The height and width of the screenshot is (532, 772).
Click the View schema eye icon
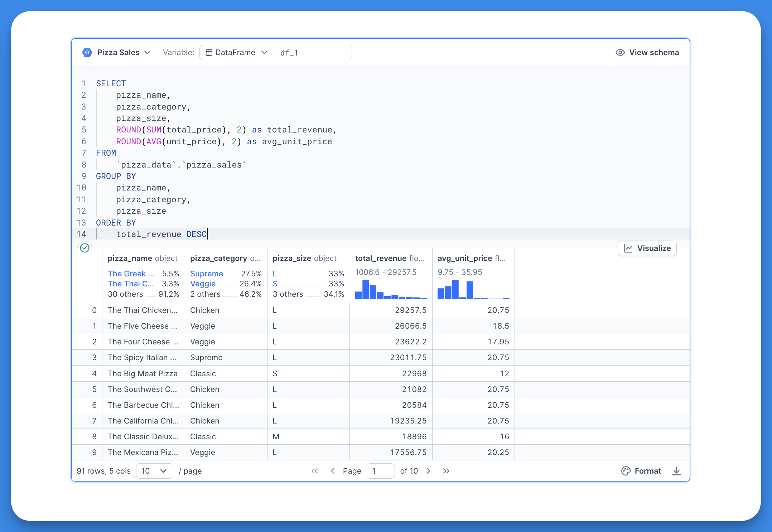click(620, 52)
